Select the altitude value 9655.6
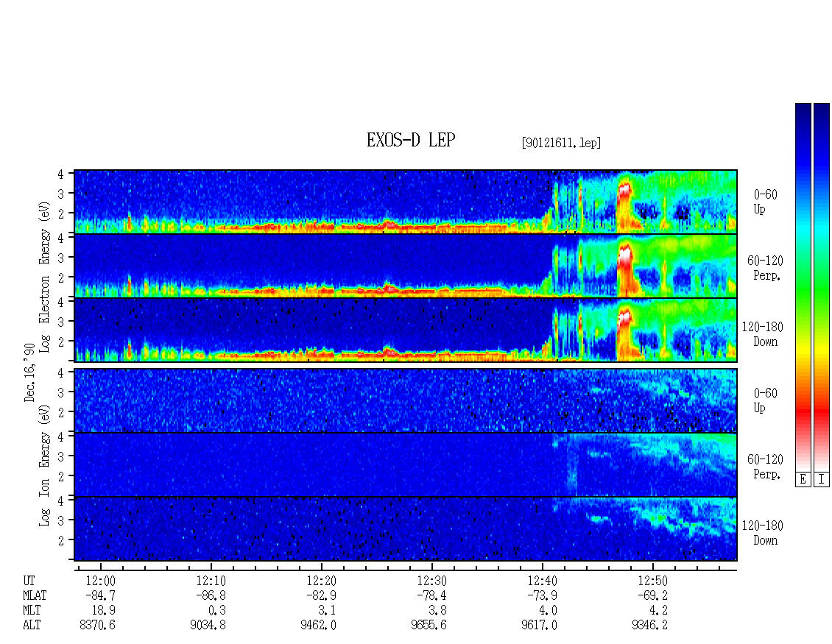The height and width of the screenshot is (644, 832). tap(429, 625)
